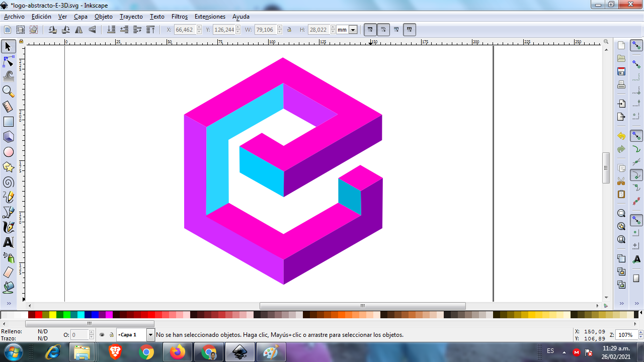The width and height of the screenshot is (644, 362).
Task: Expand the snap toolbar overflow chevron
Action: [636, 303]
